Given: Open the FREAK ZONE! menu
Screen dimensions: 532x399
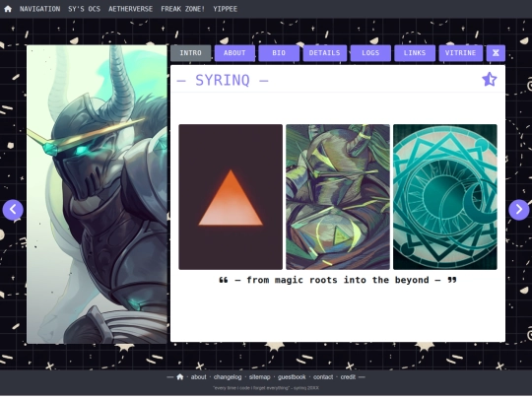Looking at the screenshot, I should pyautogui.click(x=182, y=9).
